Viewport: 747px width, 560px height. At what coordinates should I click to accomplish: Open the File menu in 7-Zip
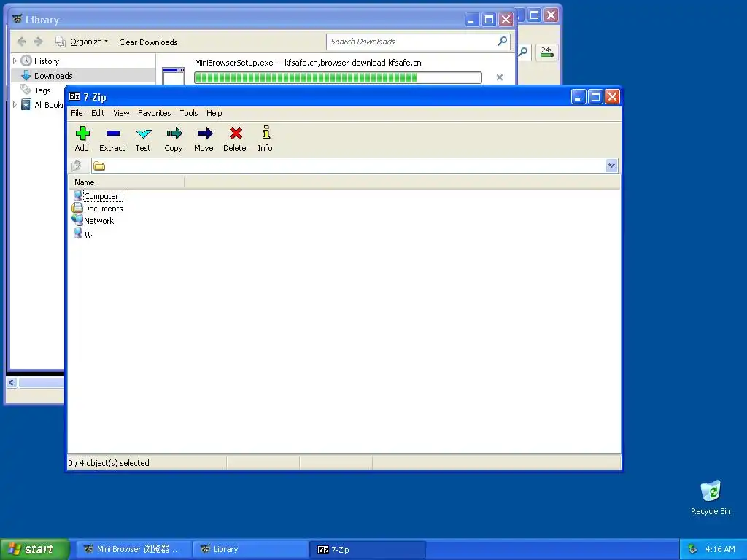[77, 113]
